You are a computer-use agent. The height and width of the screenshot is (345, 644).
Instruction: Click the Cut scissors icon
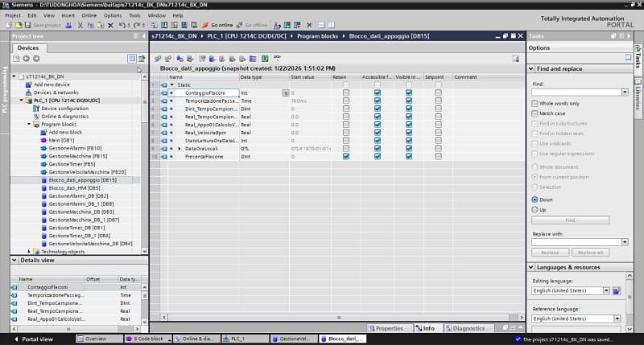click(80, 25)
